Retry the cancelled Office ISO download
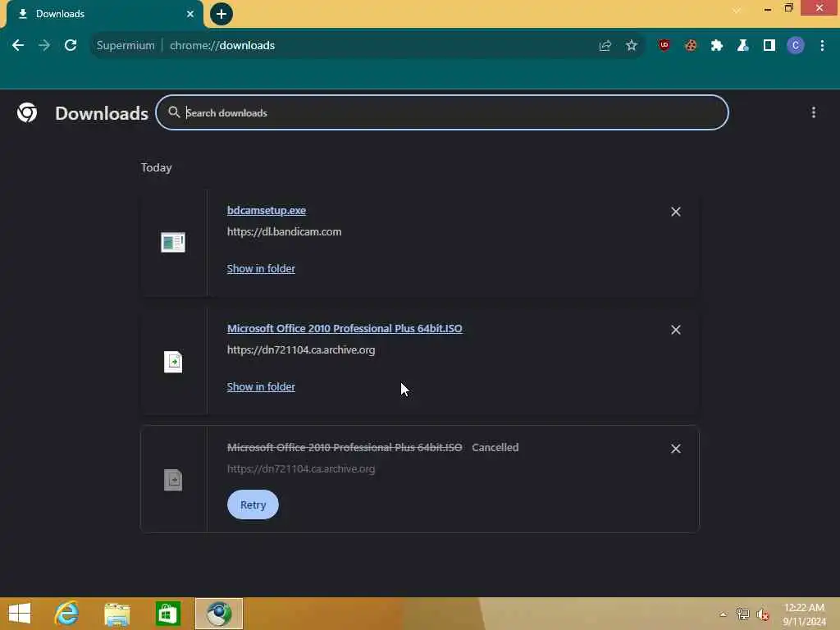 click(x=253, y=504)
